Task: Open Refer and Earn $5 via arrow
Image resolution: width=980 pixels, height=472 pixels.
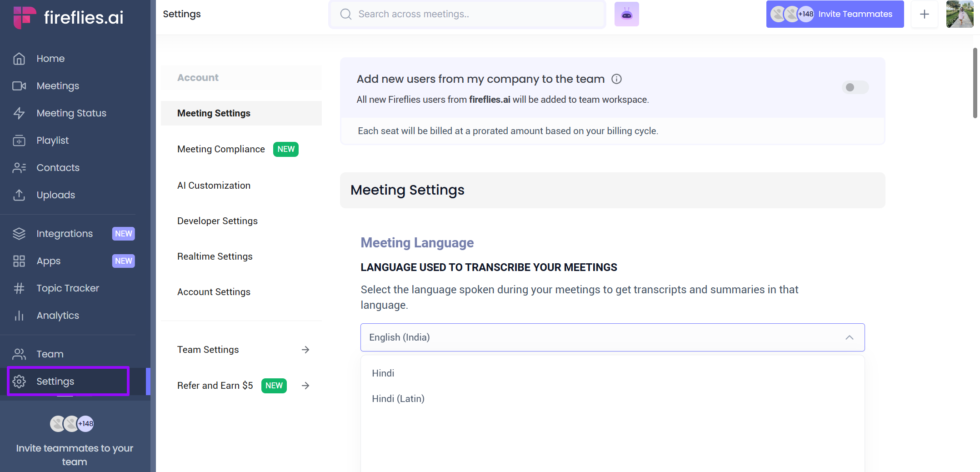Action: [x=305, y=385]
